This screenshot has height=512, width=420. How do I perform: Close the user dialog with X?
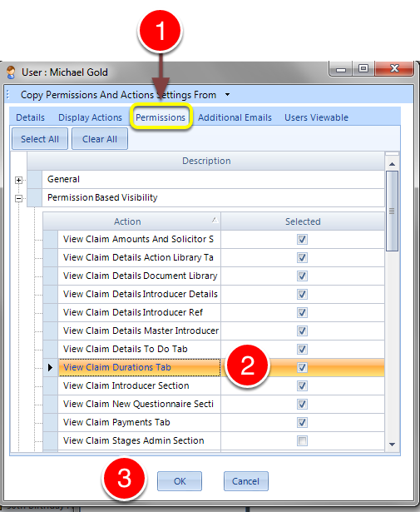394,68
